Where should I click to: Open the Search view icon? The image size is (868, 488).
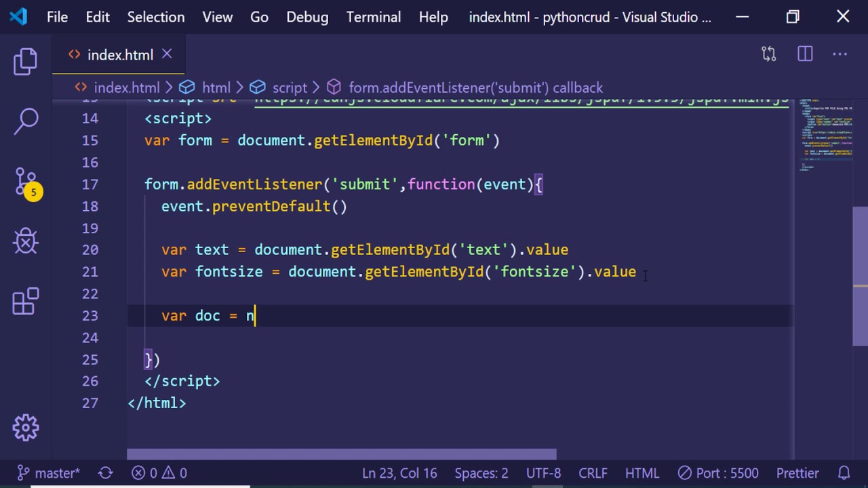26,122
